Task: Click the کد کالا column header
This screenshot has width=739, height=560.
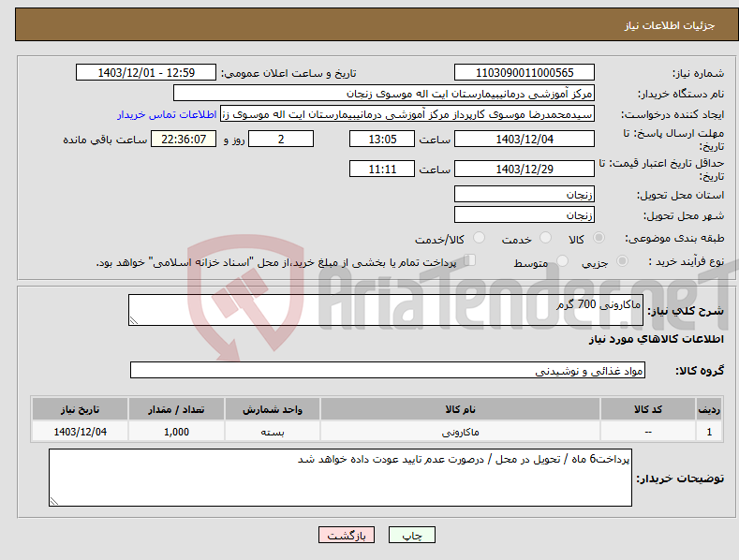Action: click(x=648, y=409)
